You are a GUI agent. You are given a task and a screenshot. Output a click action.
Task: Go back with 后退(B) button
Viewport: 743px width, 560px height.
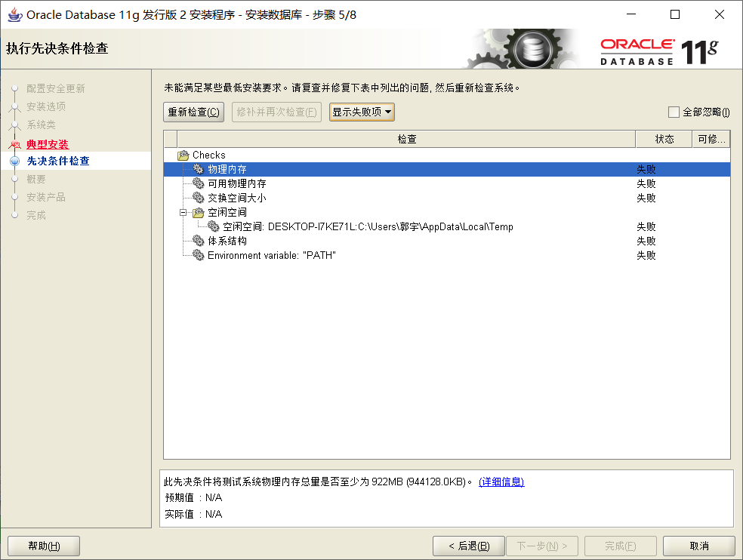(x=469, y=546)
